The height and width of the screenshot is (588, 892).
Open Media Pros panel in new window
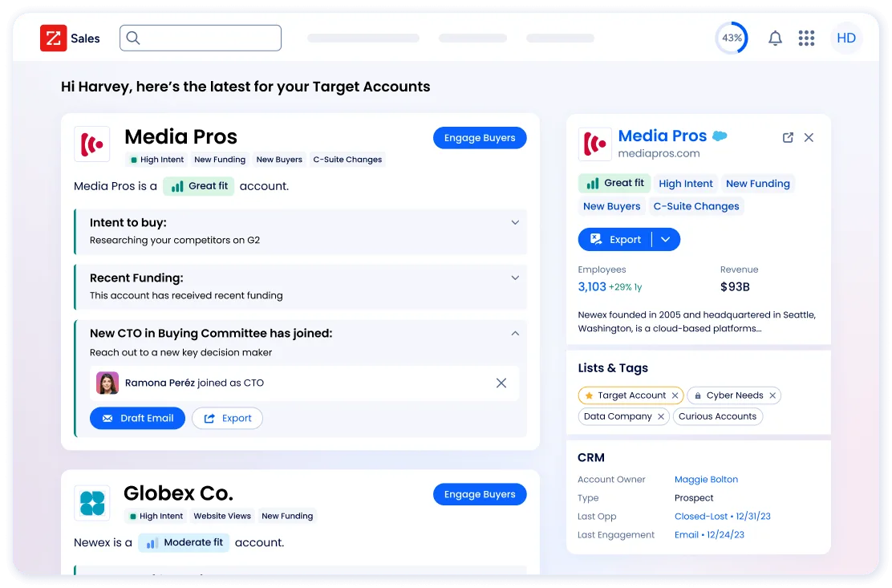pyautogui.click(x=788, y=138)
